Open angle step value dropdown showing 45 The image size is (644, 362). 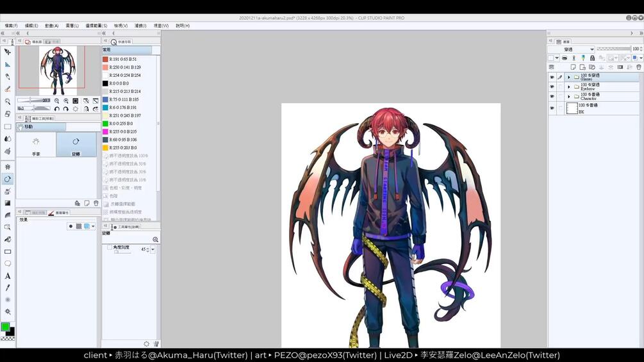click(153, 249)
